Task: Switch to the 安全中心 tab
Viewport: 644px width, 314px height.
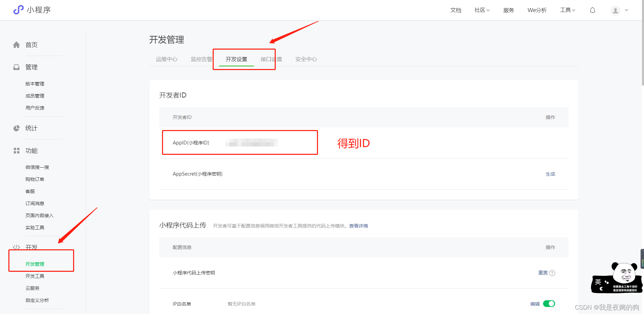Action: pos(306,59)
